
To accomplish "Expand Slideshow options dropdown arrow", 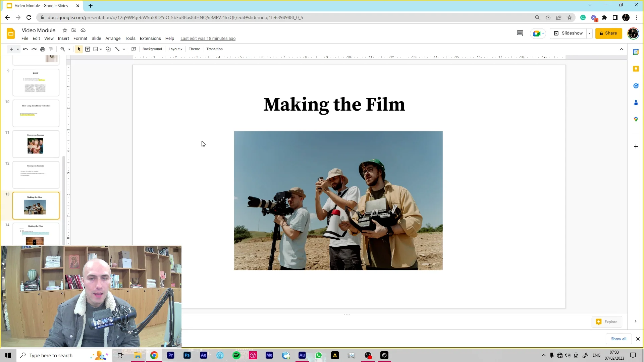I will pos(590,33).
